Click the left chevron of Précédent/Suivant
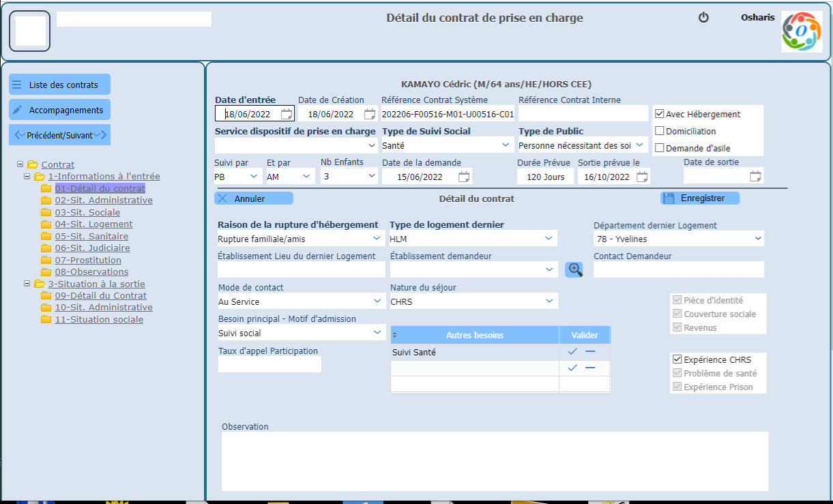Image resolution: width=833 pixels, height=504 pixels. (x=20, y=135)
